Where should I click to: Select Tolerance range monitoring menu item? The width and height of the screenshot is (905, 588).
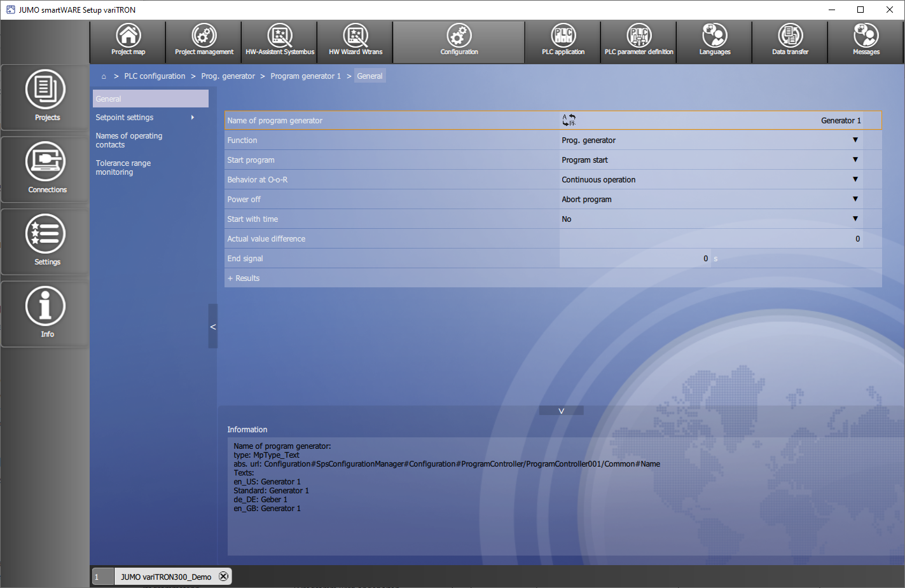123,168
